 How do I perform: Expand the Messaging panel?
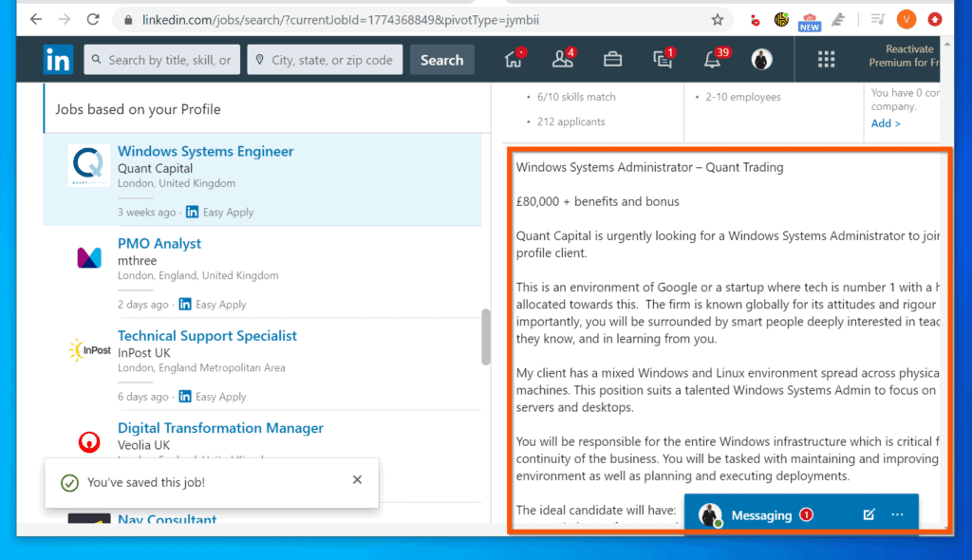[761, 515]
